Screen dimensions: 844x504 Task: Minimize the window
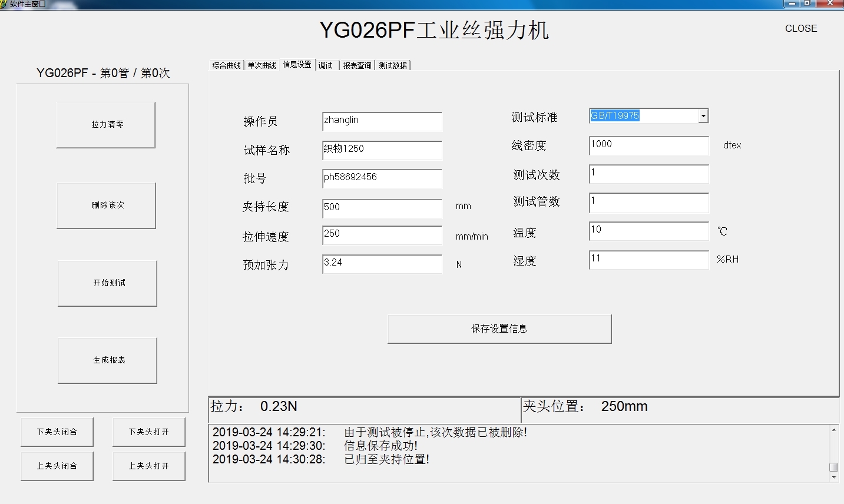coord(792,4)
